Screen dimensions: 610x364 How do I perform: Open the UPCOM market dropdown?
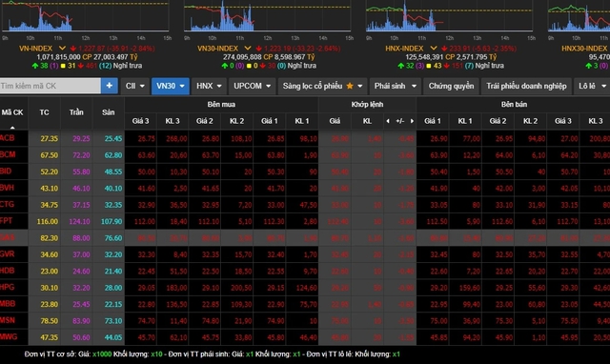click(x=252, y=86)
